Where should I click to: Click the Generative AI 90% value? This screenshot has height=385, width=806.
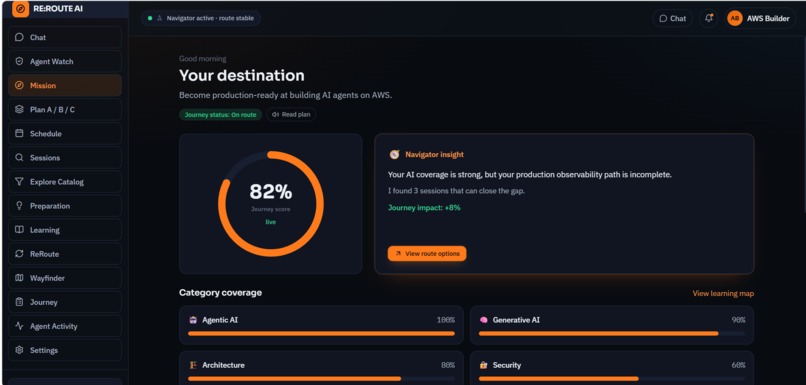[x=739, y=320]
